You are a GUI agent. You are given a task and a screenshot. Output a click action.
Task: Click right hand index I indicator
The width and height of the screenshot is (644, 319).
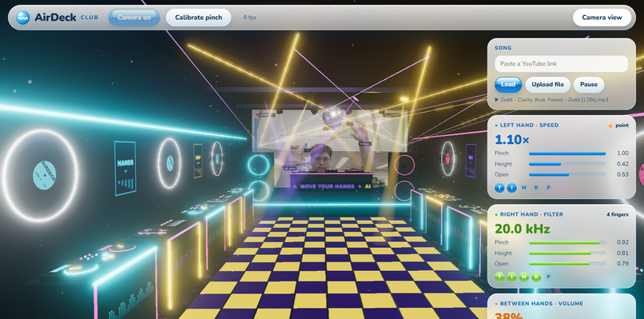(511, 277)
